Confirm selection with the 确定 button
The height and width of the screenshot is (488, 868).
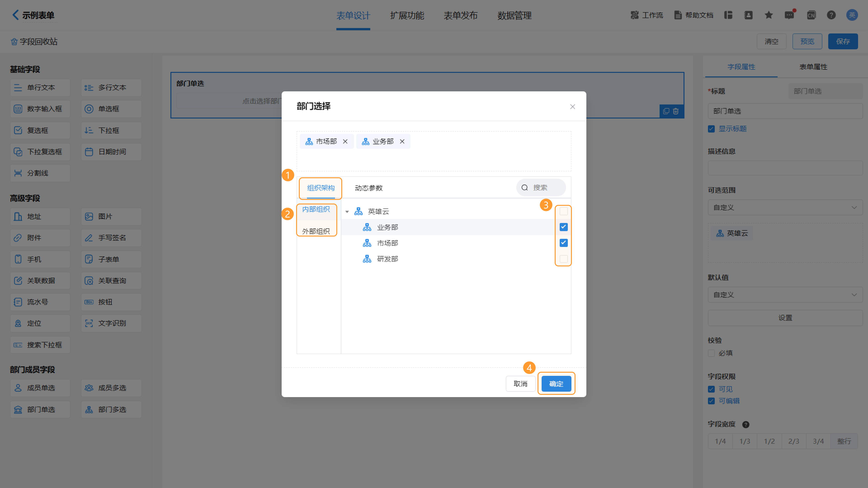click(x=556, y=384)
